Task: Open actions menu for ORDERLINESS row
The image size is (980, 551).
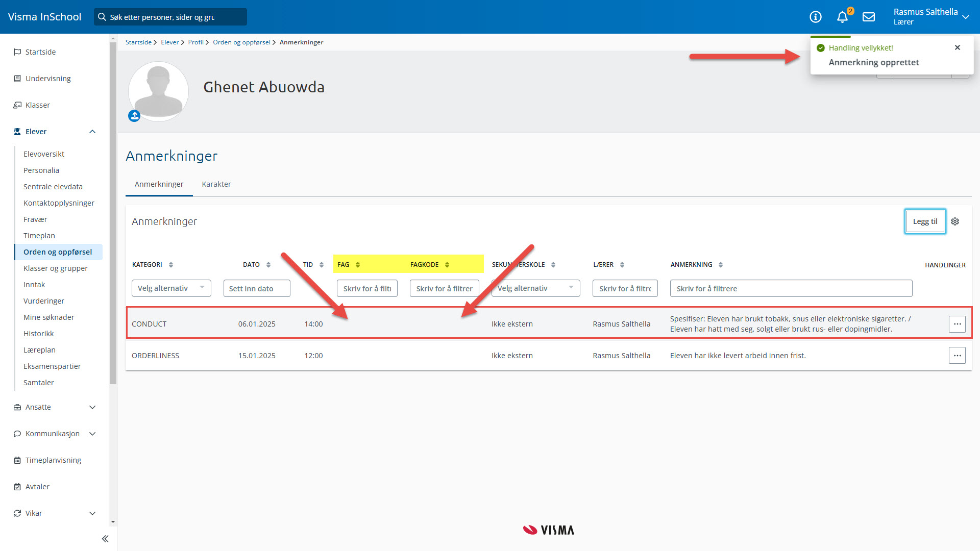Action: (957, 356)
